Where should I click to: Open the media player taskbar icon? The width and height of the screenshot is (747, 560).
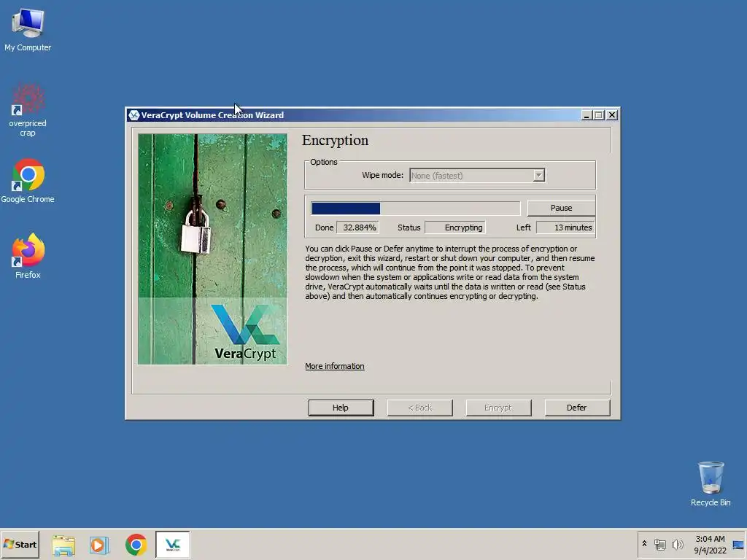click(x=99, y=545)
